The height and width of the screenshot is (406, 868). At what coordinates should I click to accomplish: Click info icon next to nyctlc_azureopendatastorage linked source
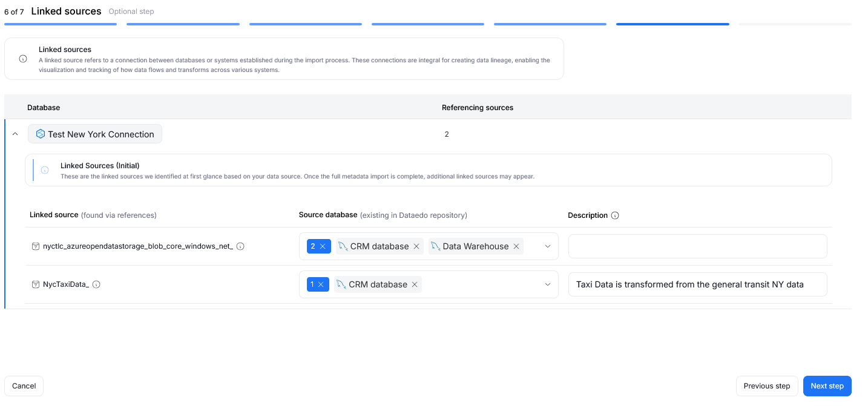click(x=240, y=246)
